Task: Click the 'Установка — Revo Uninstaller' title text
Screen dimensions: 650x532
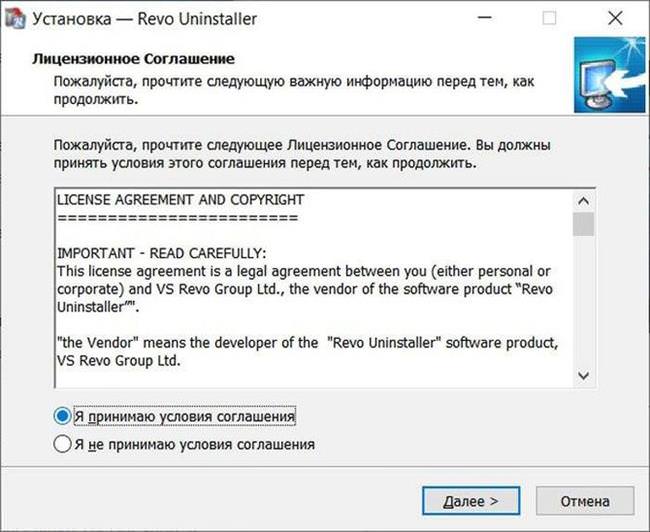Action: pyautogui.click(x=145, y=19)
